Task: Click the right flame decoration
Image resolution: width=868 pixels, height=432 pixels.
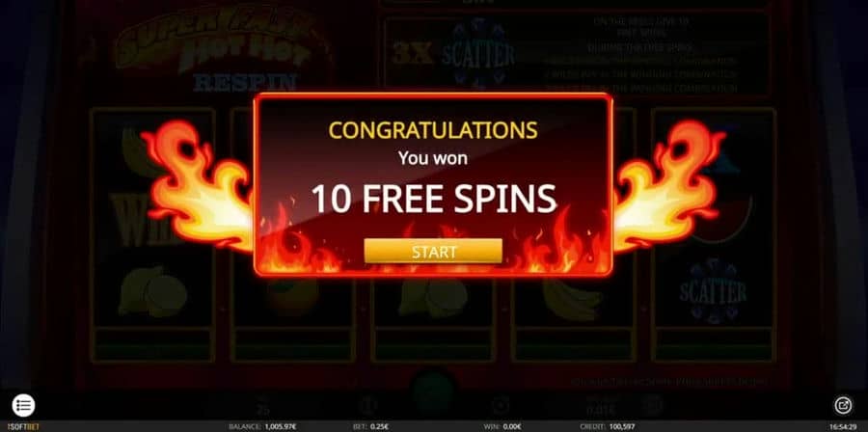Action: tap(668, 185)
